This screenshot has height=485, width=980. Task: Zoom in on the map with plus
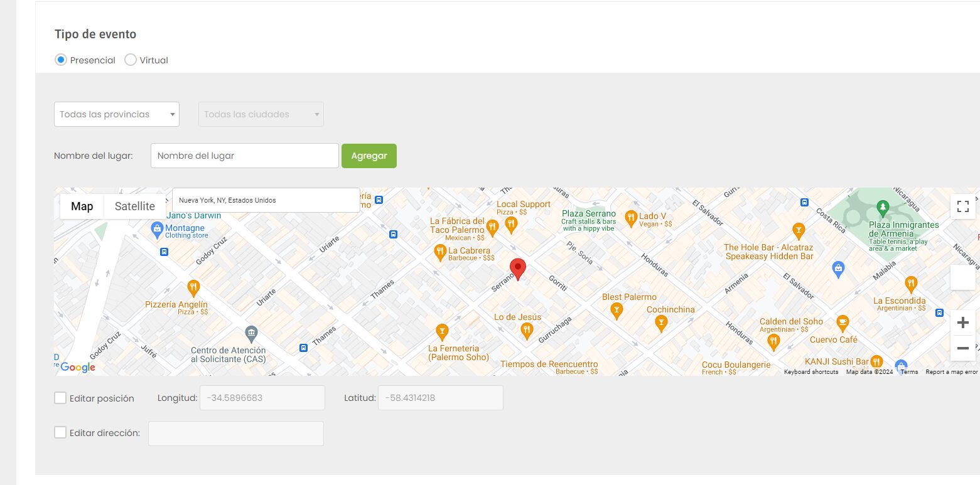963,323
